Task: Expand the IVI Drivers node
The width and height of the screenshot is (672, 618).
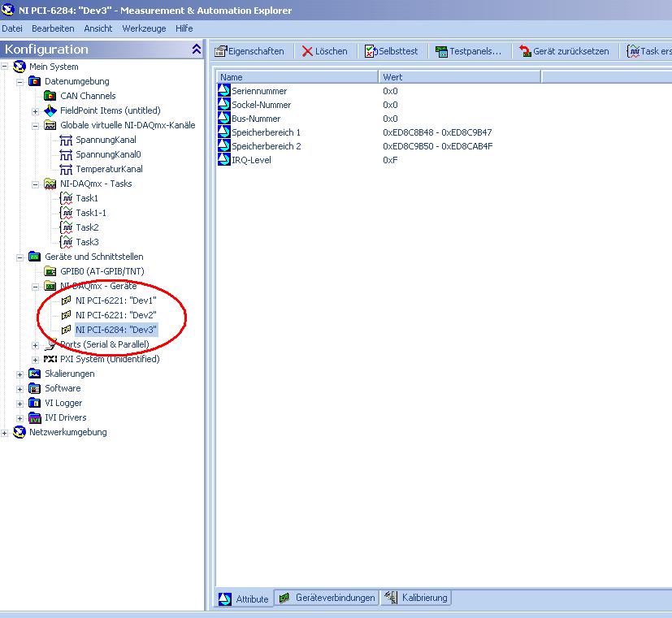Action: coord(20,418)
